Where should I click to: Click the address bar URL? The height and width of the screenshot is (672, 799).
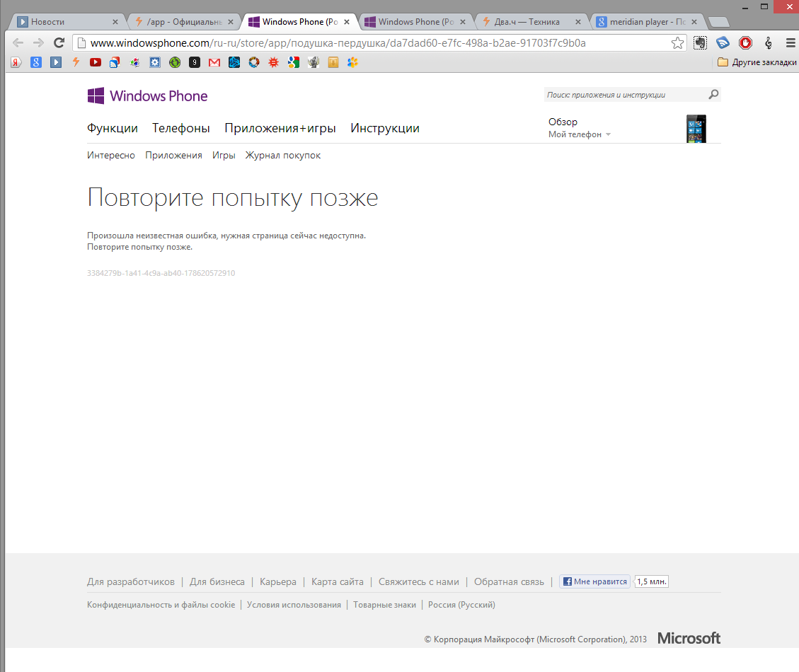click(338, 43)
